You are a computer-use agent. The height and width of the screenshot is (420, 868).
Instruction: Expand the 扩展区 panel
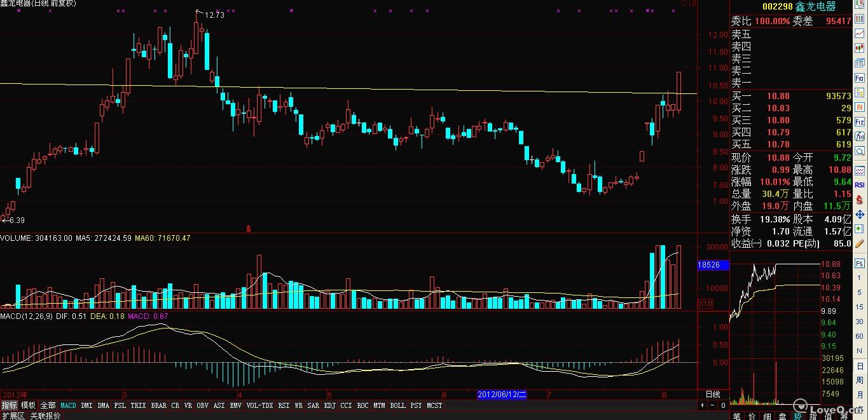[x=13, y=416]
